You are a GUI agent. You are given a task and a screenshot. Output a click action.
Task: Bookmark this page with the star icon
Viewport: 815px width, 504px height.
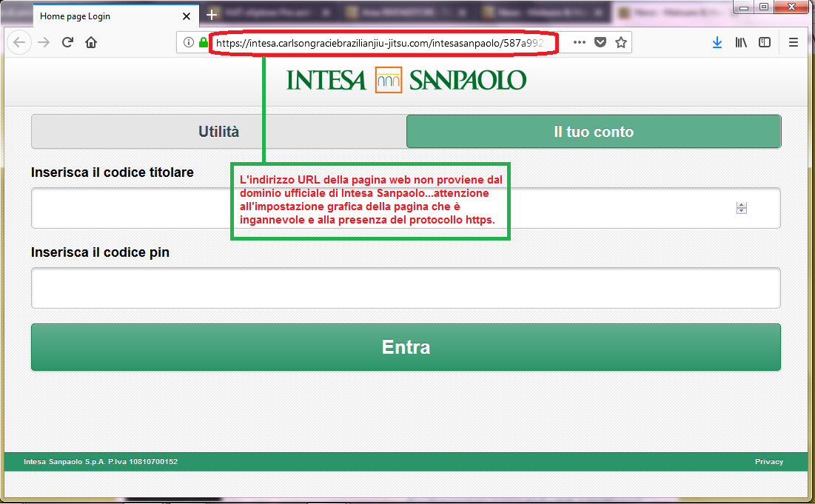620,43
